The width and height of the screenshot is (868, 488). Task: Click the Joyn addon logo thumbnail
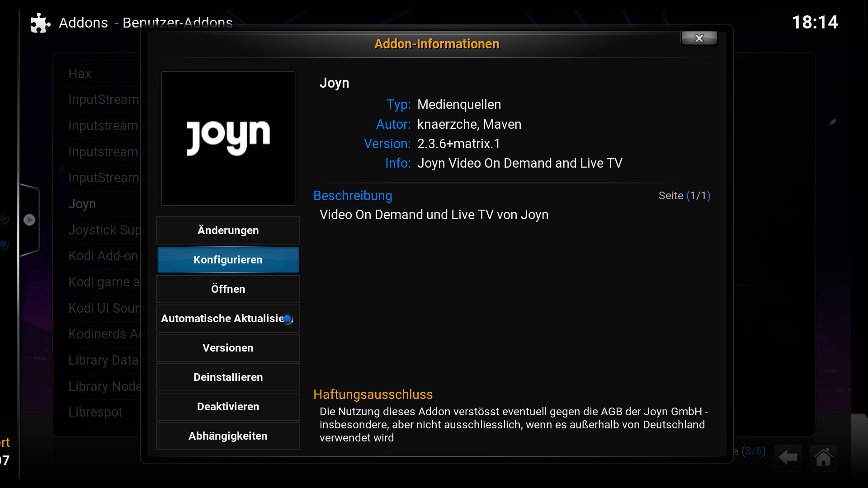pos(228,138)
